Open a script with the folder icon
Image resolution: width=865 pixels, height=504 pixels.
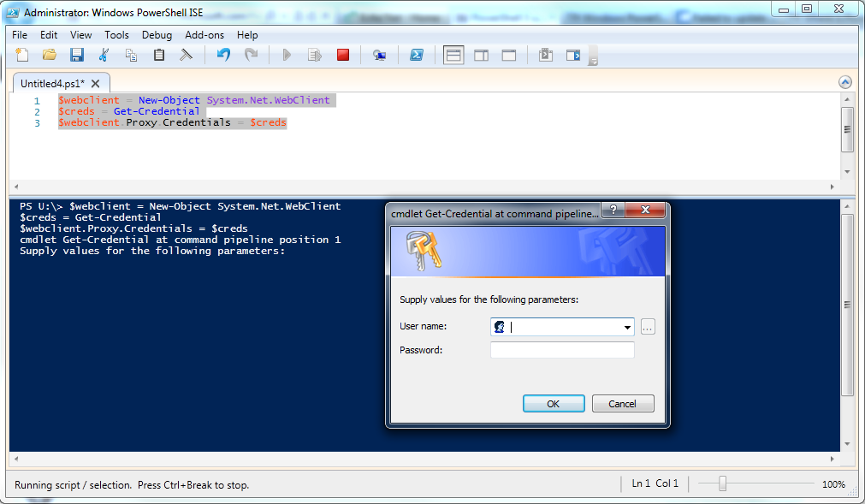point(50,55)
